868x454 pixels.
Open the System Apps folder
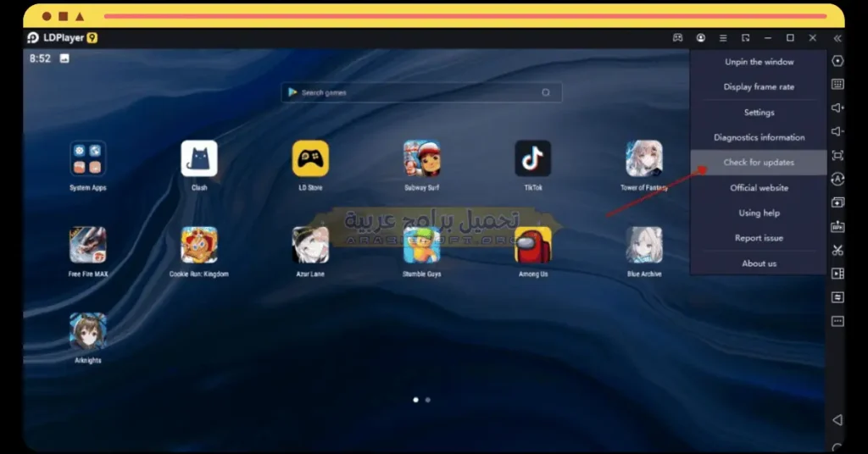(x=87, y=158)
